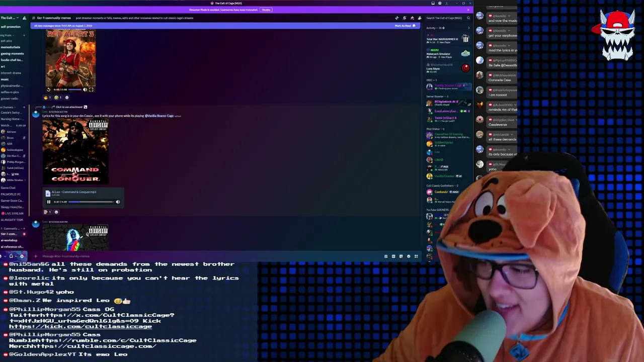644x362 pixels.
Task: Open the Total War: WARHAMMER III activity card
Action: pos(448,39)
